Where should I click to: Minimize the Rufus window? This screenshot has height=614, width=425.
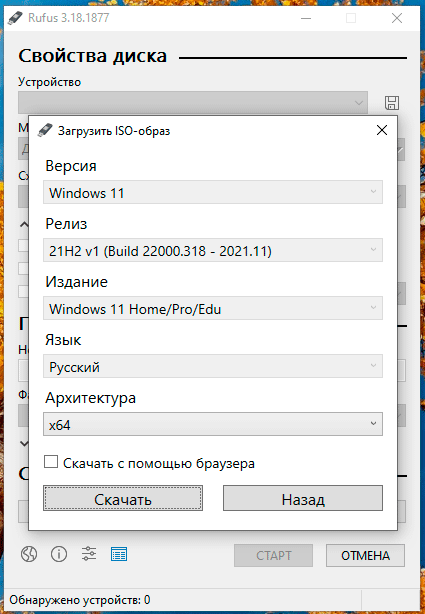306,18
